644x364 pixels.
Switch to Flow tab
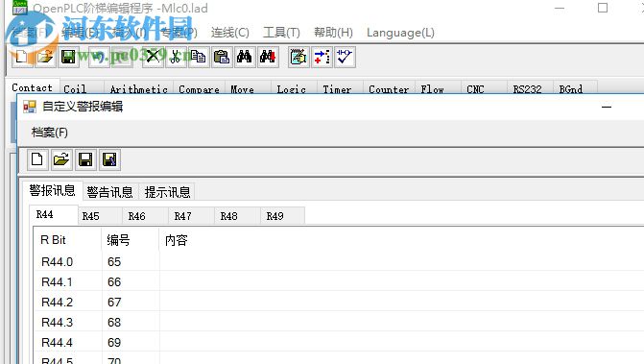438,88
